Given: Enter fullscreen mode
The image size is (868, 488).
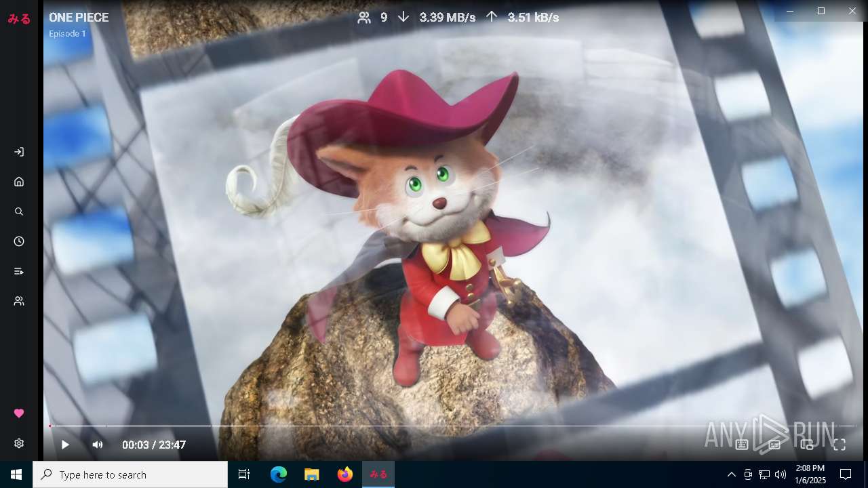Looking at the screenshot, I should pos(840,445).
